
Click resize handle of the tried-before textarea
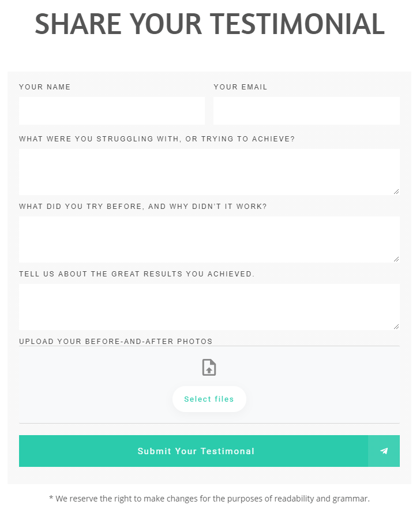tap(396, 259)
